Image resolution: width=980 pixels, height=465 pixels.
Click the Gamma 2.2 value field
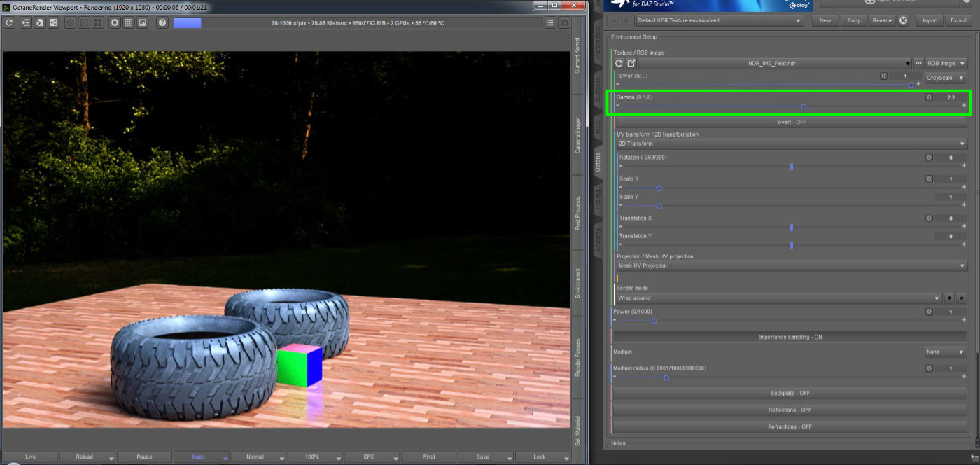pos(951,97)
